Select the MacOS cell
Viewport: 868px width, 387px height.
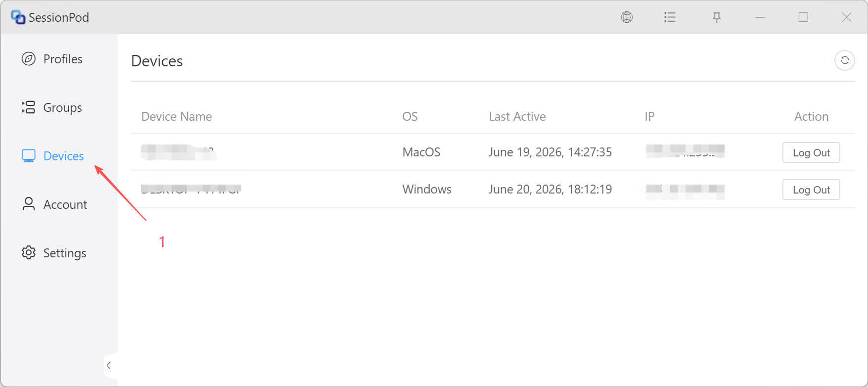(421, 152)
